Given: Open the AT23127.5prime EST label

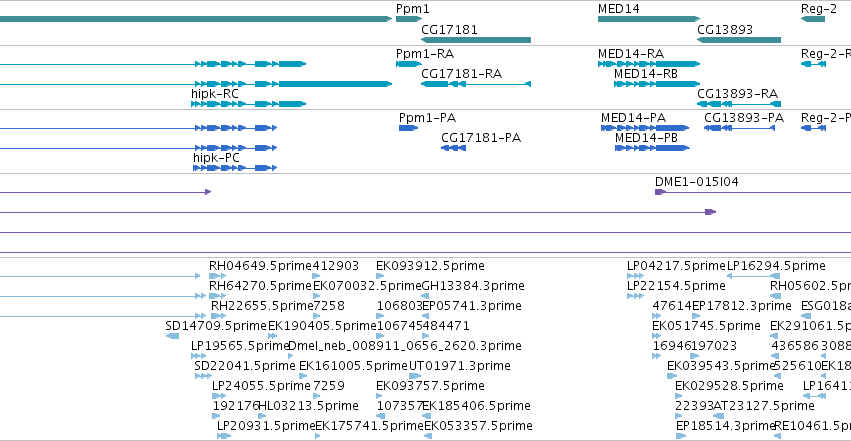Looking at the screenshot, I should (764, 406).
